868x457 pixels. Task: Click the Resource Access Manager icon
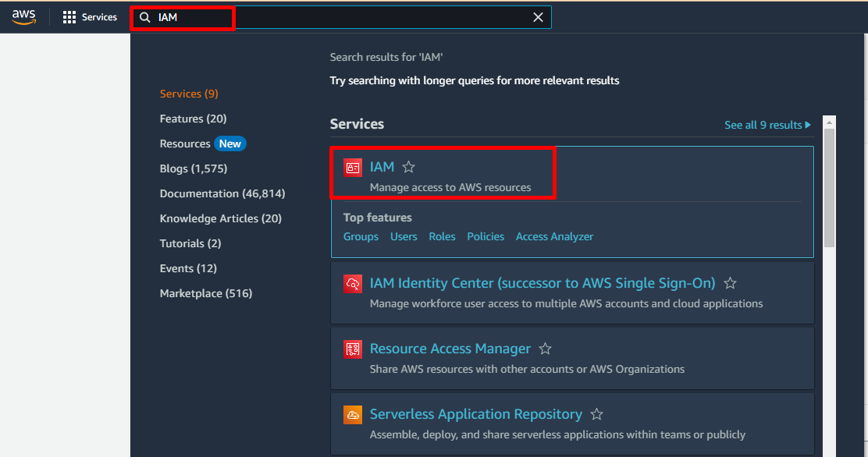[x=353, y=349]
